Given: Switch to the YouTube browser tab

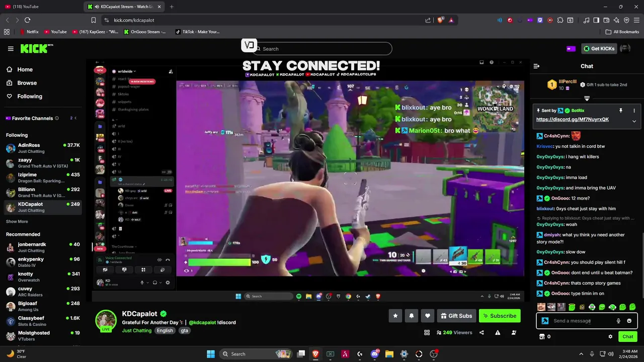Looking at the screenshot, I should pyautogui.click(x=40, y=7).
